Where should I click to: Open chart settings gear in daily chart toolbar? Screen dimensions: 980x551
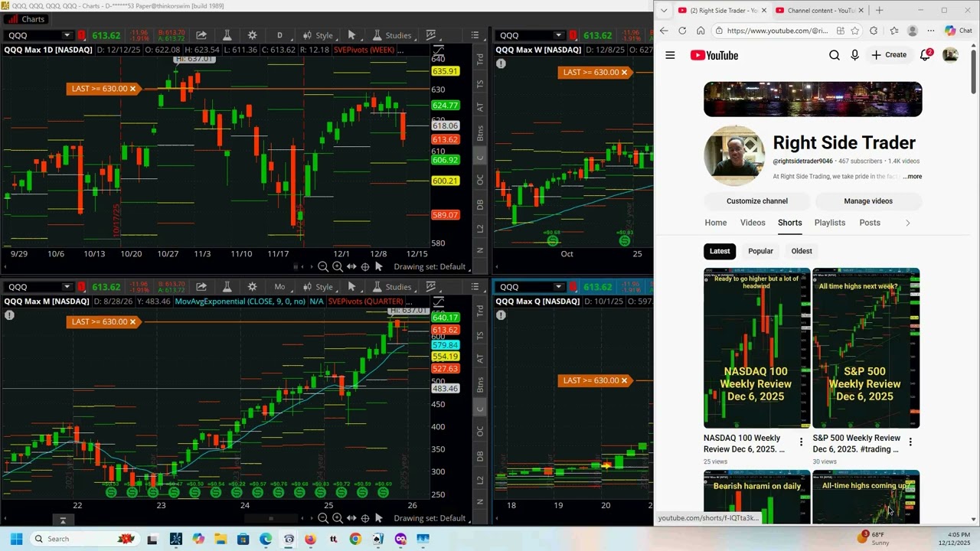coord(252,35)
